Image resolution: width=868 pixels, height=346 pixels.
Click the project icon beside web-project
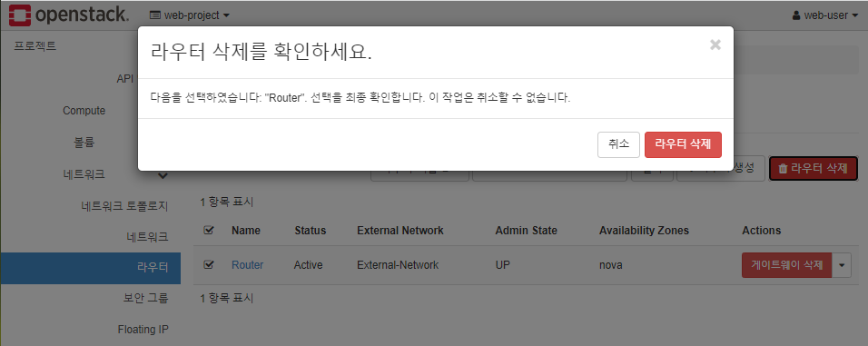click(x=155, y=15)
